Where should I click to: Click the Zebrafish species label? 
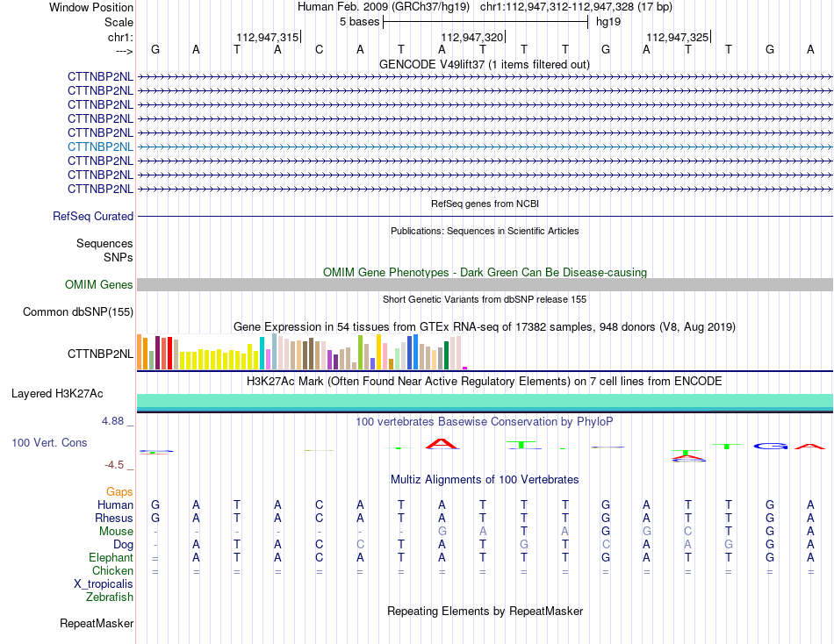pyautogui.click(x=110, y=597)
